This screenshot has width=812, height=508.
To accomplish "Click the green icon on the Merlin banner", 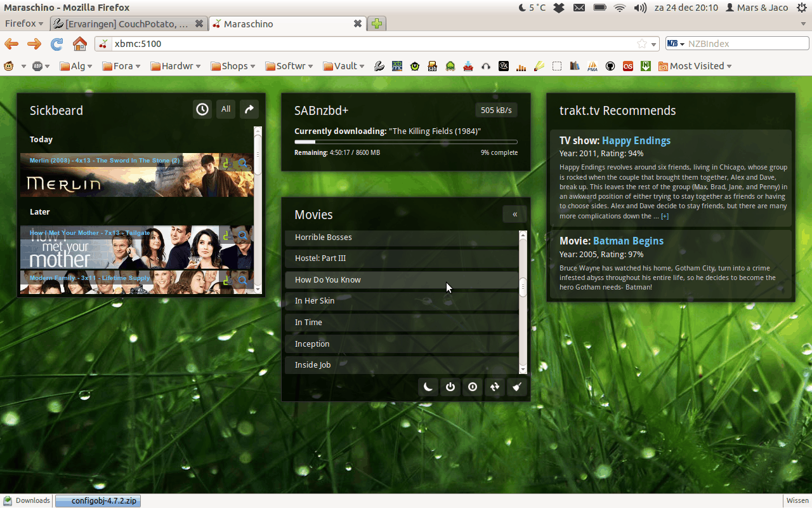I will pyautogui.click(x=227, y=164).
